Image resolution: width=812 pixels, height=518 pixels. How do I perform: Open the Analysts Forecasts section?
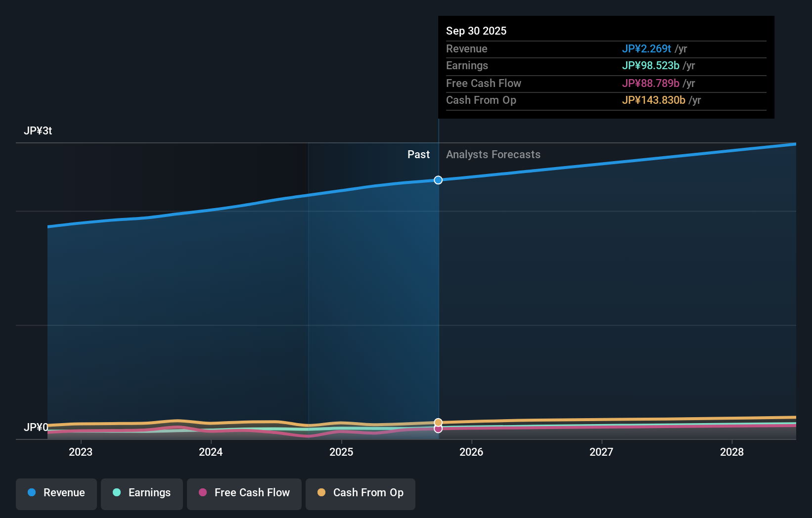click(x=493, y=154)
